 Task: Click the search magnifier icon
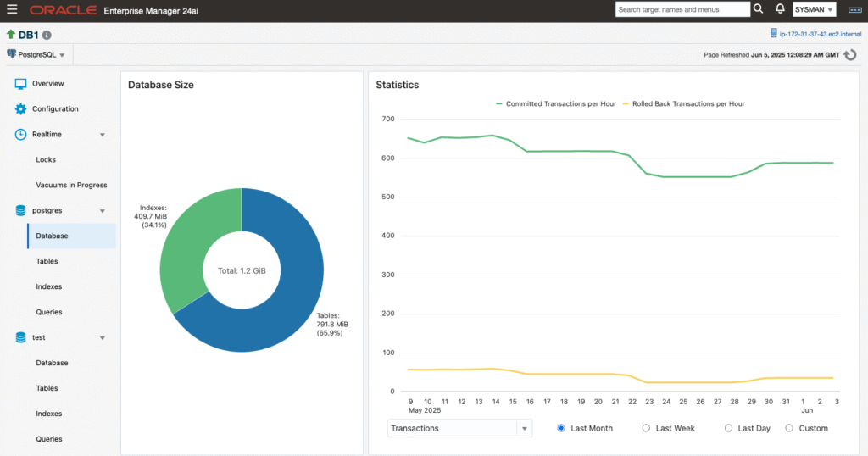tap(758, 9)
